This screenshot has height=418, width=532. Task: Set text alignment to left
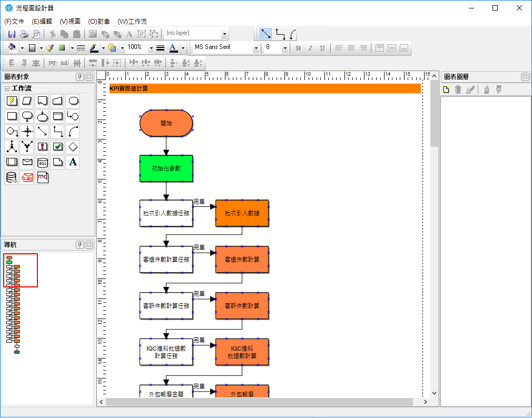click(x=339, y=48)
